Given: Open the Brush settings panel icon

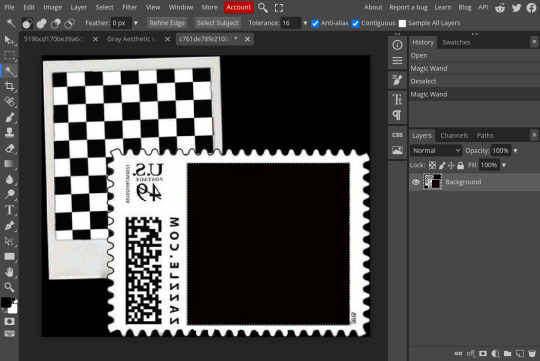Looking at the screenshot, I should coord(397,80).
